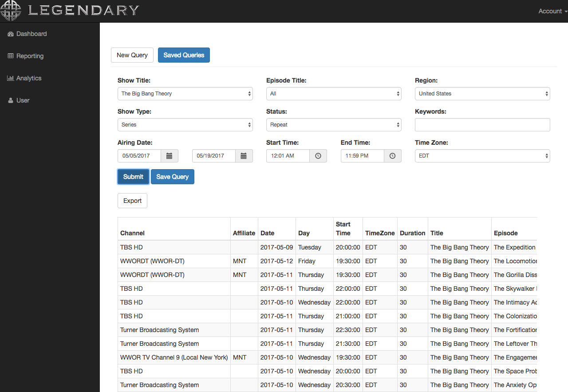
Task: Select User in the sidebar
Action: [x=19, y=100]
